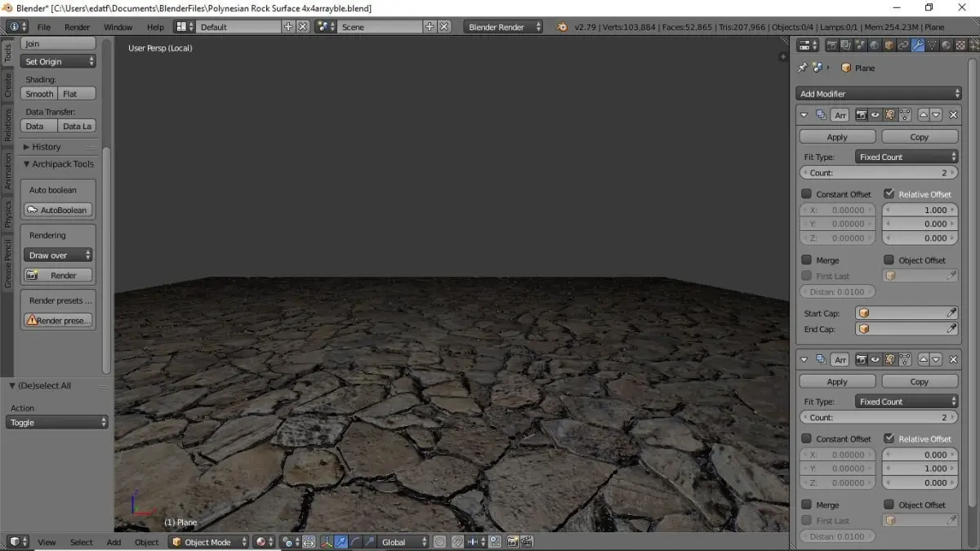980x551 pixels.
Task: Enable Merge in the first Array modifier
Action: pyautogui.click(x=807, y=260)
